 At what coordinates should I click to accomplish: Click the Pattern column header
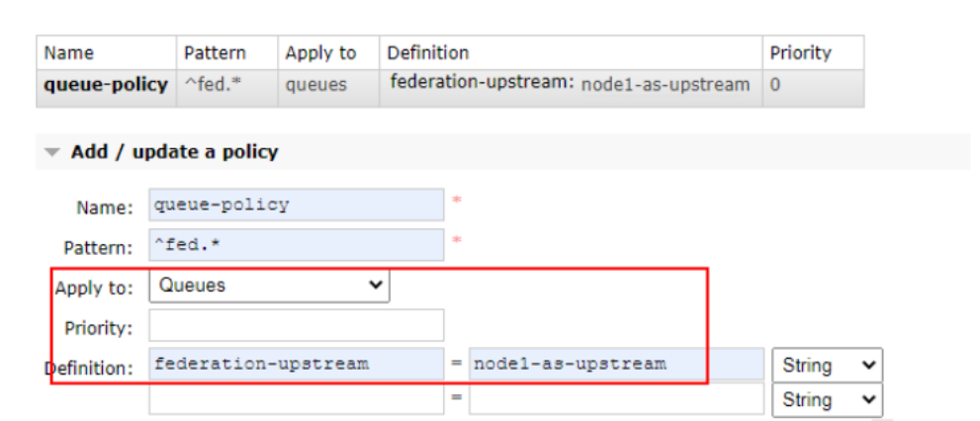215,52
